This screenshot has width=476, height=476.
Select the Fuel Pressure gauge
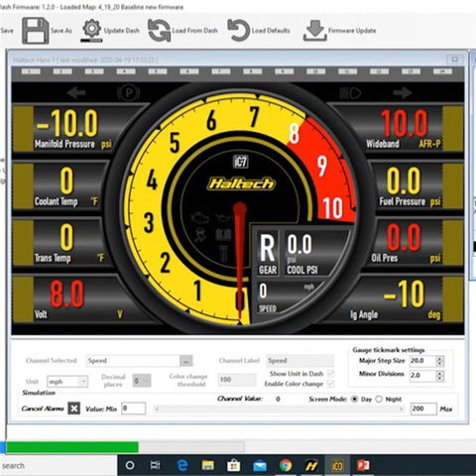point(417,185)
